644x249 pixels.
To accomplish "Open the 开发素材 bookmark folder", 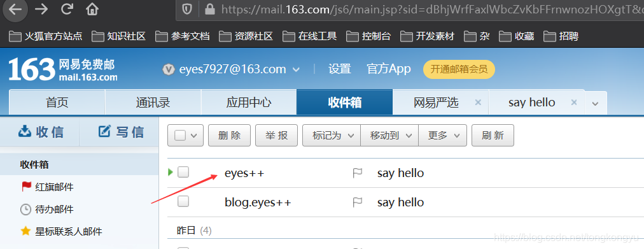I will click(428, 36).
